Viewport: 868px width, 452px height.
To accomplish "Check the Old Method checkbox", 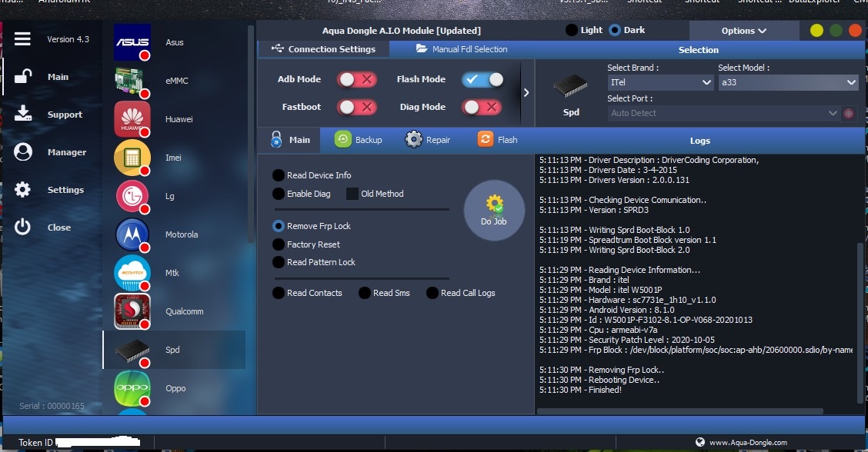I will pyautogui.click(x=352, y=194).
